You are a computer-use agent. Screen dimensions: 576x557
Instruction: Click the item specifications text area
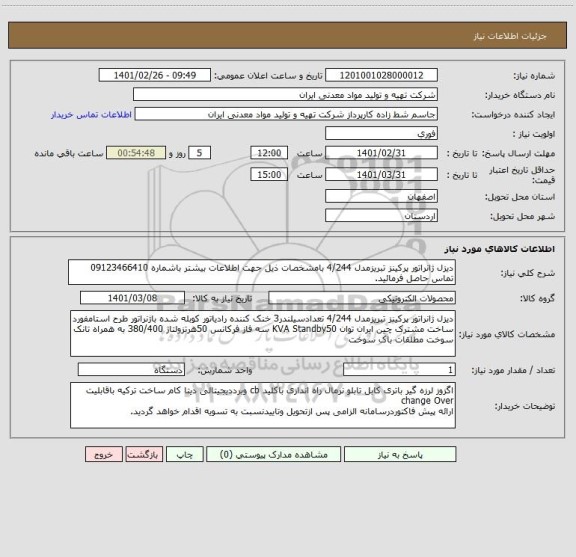pos(263,334)
